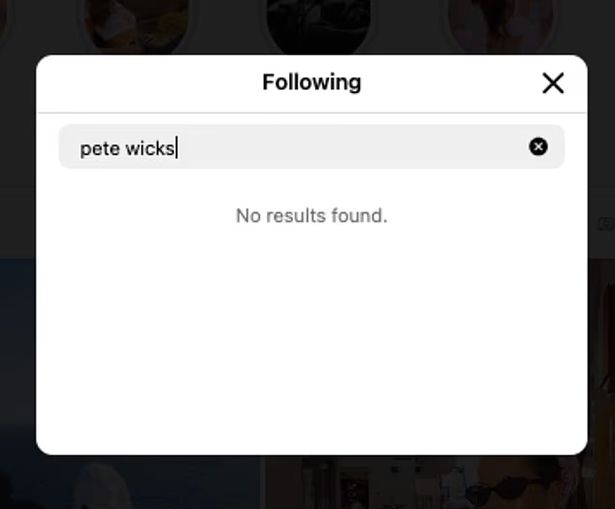The height and width of the screenshot is (509, 615).
Task: Focus the search field containing pete wicks
Action: 311,147
